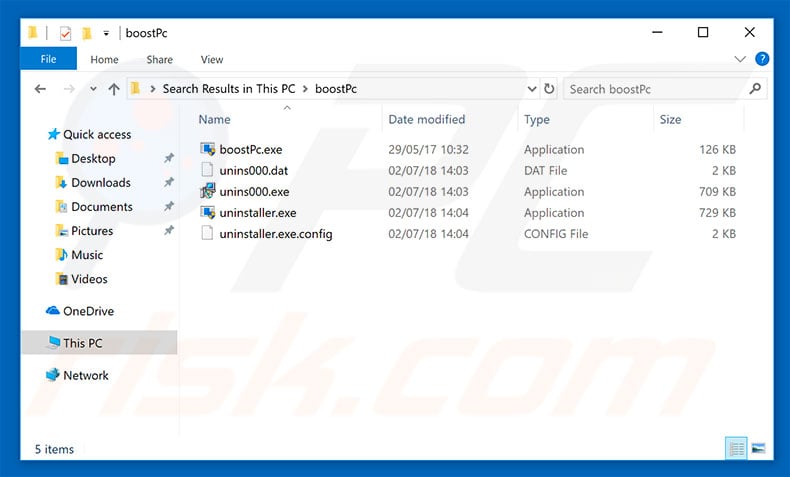Select the boostPc.exe file name
790x477 pixels.
[250, 150]
